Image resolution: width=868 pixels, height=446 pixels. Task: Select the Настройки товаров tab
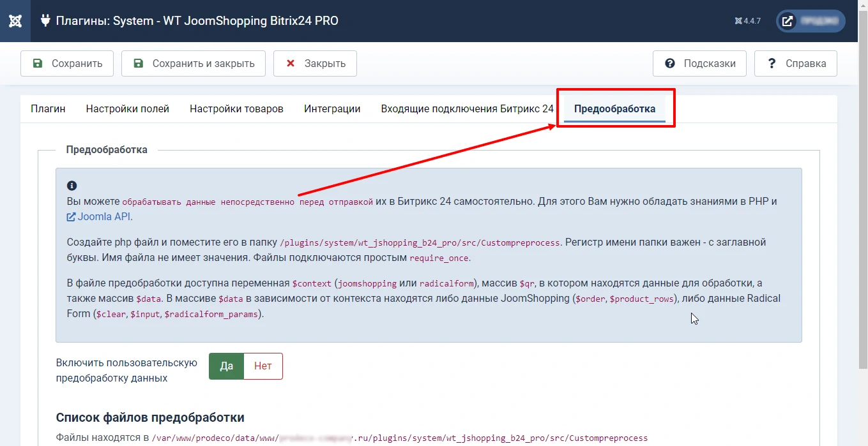(x=236, y=108)
